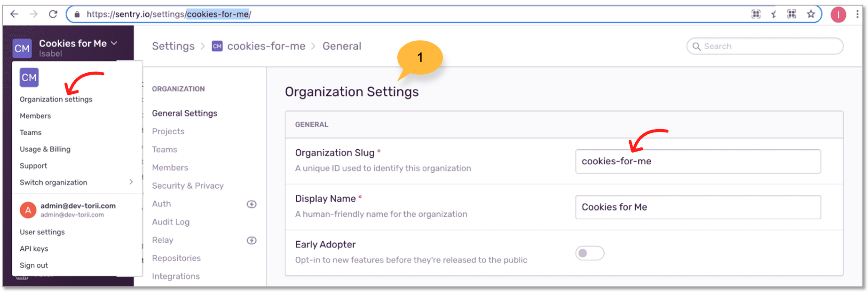Click the red 'A' user avatar

(28, 210)
